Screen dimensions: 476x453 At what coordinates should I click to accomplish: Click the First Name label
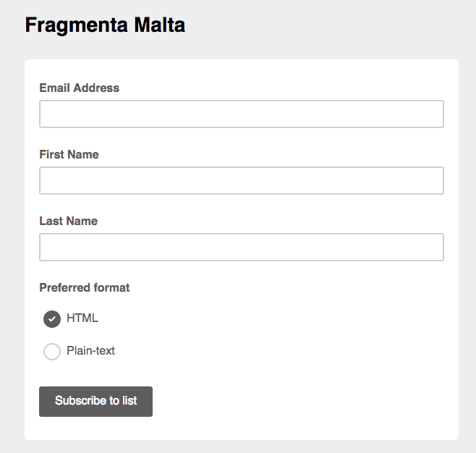click(69, 154)
